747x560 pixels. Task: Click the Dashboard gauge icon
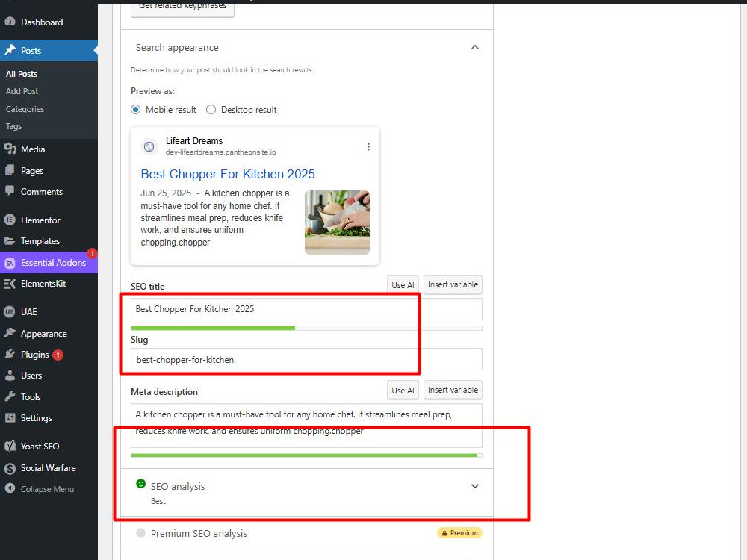pyautogui.click(x=10, y=22)
